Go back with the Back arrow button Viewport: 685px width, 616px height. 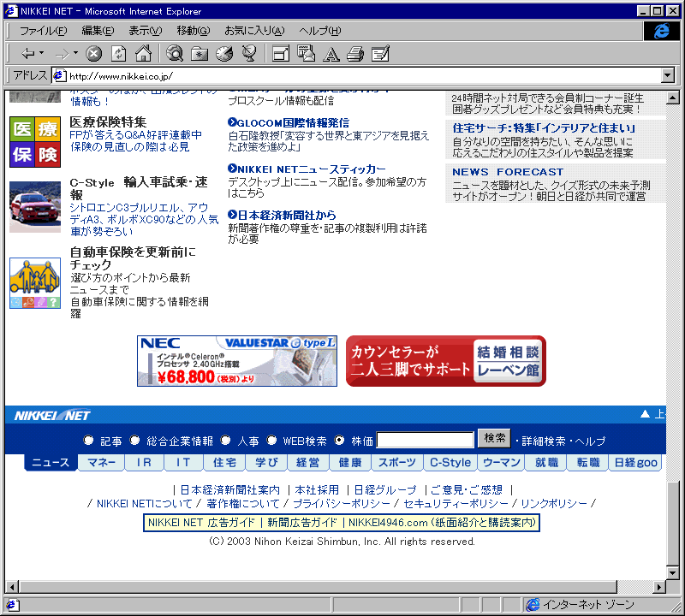(28, 54)
